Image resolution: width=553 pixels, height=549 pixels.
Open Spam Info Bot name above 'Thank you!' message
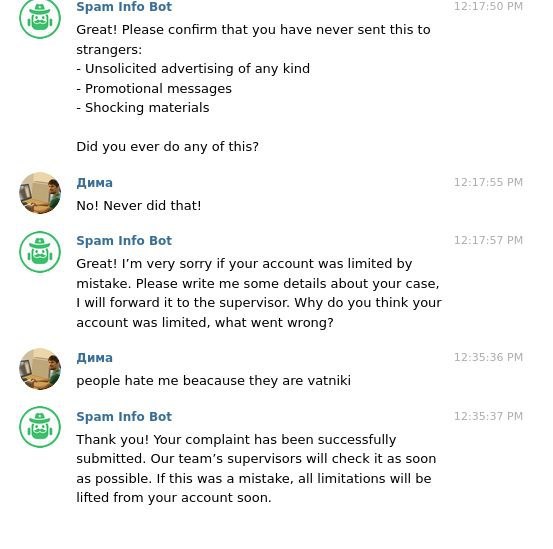[x=124, y=416]
